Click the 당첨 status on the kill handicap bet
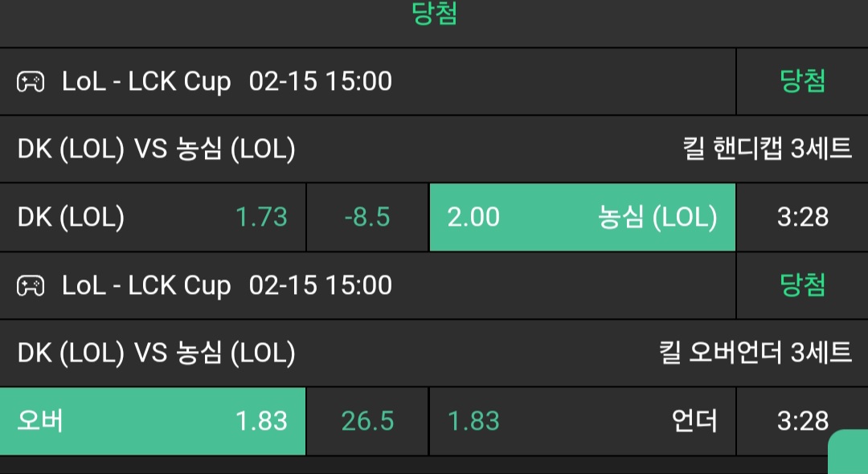Image resolution: width=868 pixels, height=474 pixels. tap(802, 81)
